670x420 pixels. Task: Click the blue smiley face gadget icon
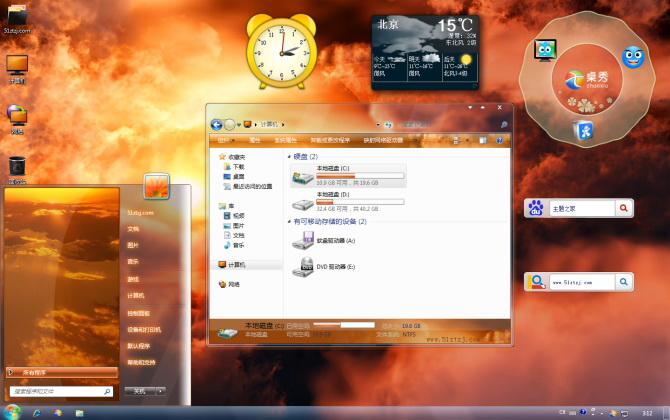tap(633, 57)
